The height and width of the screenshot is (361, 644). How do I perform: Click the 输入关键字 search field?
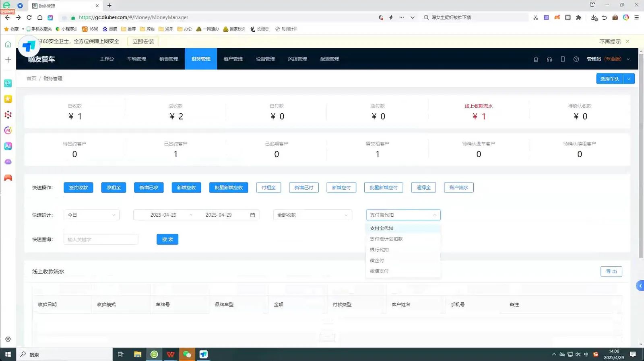click(101, 239)
